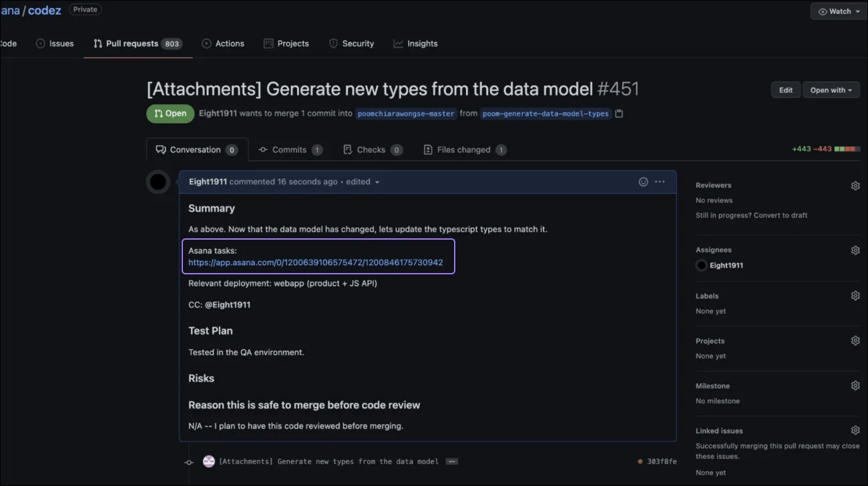The width and height of the screenshot is (868, 486).
Task: Open the Labels settings gear
Action: click(855, 295)
